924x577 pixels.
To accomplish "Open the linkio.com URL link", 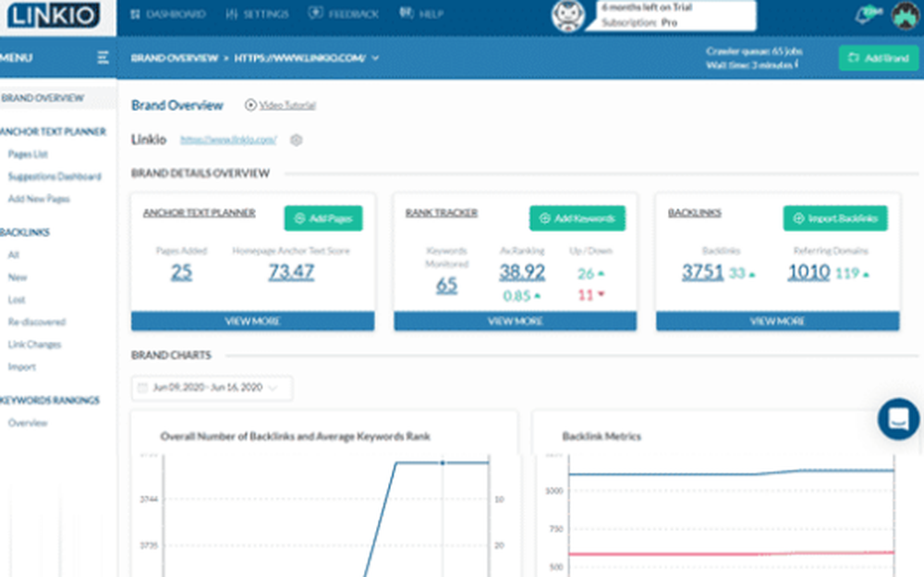I will 228,140.
